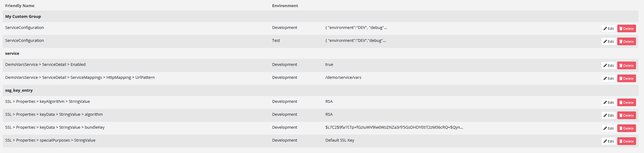Delete the keyData bundleKey entry
The width and height of the screenshot is (644, 153).
[x=626, y=128]
